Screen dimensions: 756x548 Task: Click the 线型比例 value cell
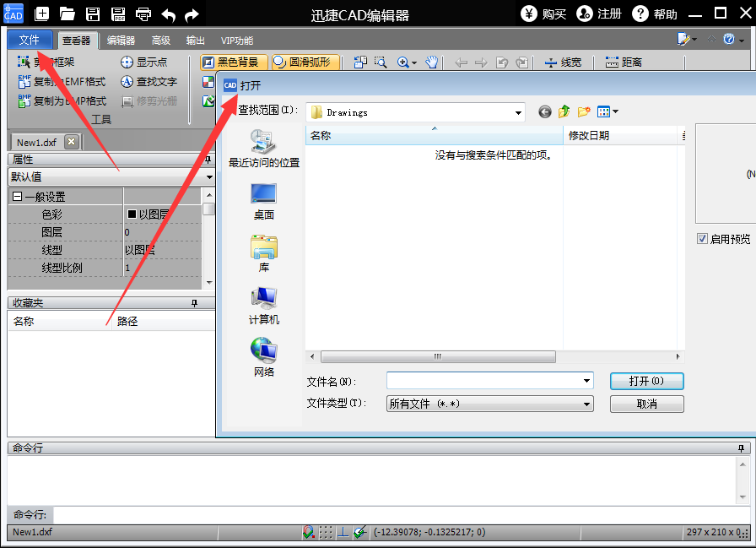pyautogui.click(x=162, y=268)
